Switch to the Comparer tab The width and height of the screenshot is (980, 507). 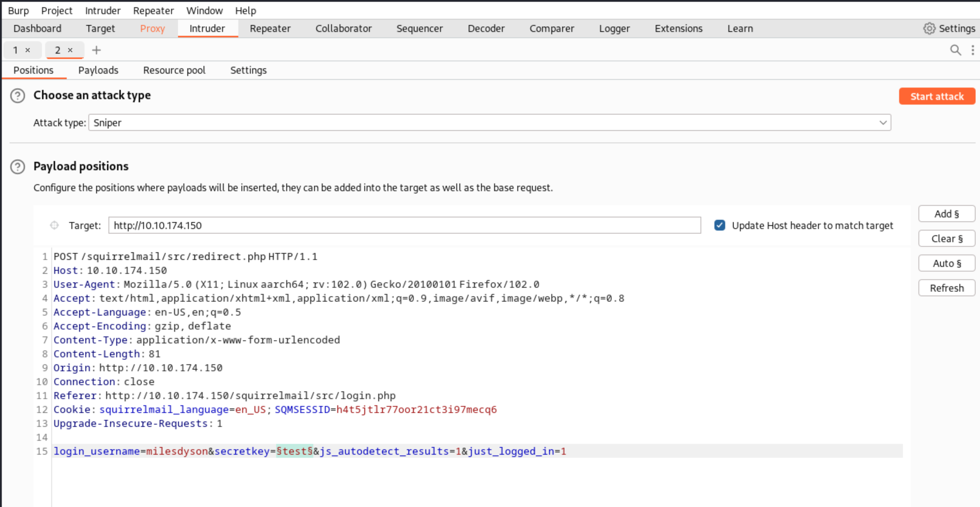pos(552,28)
